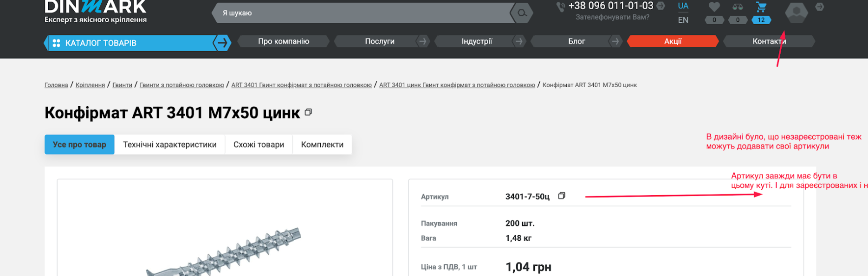Click the cart count badge 12
Image resolution: width=868 pixels, height=276 pixels.
coord(761,20)
